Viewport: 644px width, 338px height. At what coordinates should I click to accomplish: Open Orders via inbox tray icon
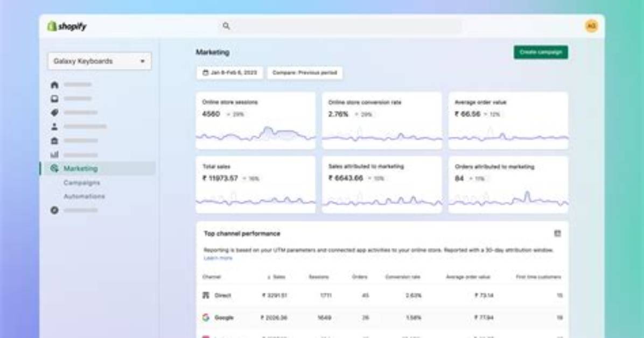[54, 98]
